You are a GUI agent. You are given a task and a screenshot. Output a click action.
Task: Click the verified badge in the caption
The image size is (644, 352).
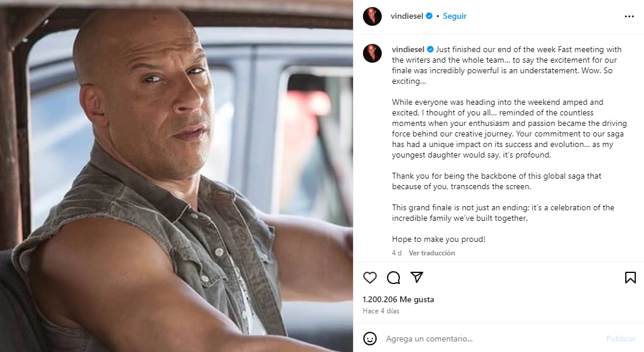(430, 49)
